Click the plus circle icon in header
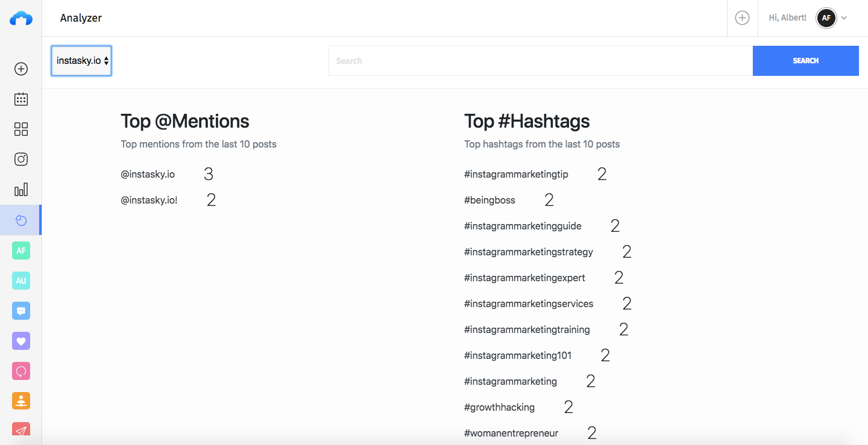This screenshot has height=445, width=868. pyautogui.click(x=742, y=18)
